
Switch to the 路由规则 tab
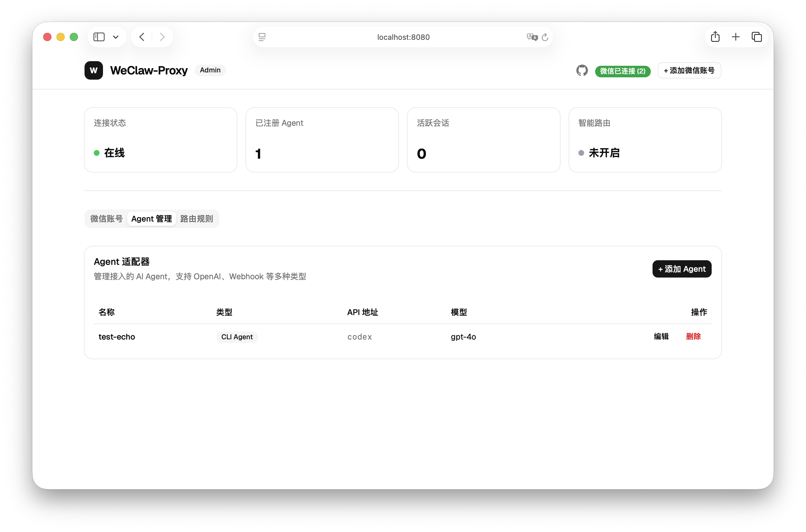pyautogui.click(x=197, y=219)
